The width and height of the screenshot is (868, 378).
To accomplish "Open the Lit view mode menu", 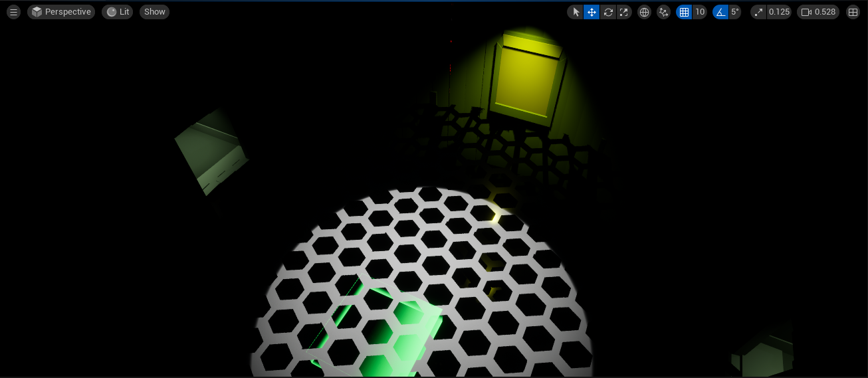I will click(x=117, y=12).
